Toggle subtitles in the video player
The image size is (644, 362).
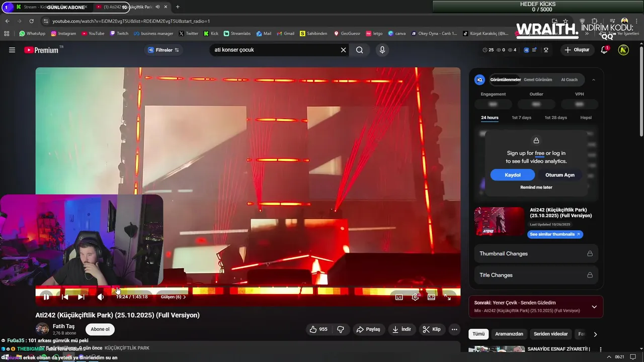[399, 297]
